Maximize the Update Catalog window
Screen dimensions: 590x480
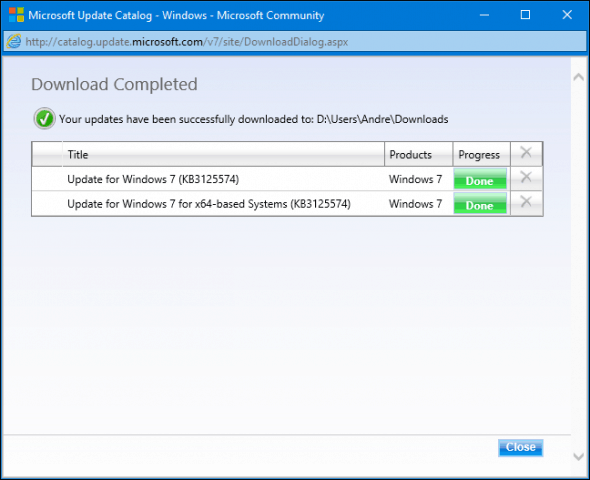(525, 15)
